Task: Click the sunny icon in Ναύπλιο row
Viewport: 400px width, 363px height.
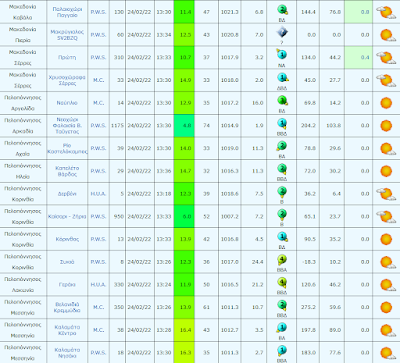Action: (x=386, y=103)
